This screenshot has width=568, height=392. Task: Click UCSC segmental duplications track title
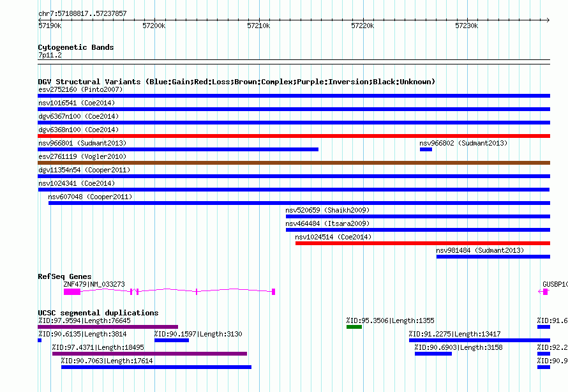98,313
